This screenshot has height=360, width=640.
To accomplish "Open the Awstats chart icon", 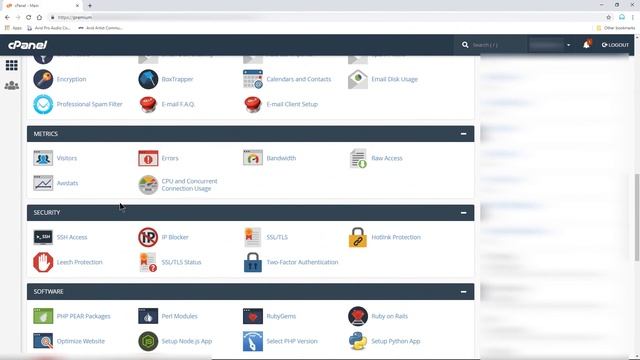I will (x=43, y=183).
